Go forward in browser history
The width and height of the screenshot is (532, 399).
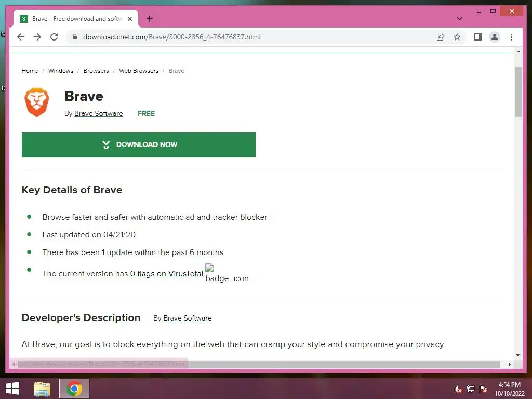[37, 37]
